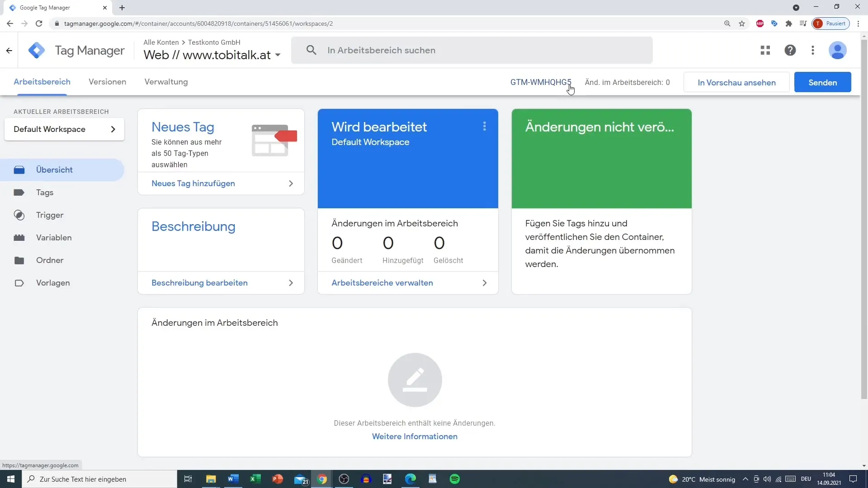Click the Windows Start button
The width and height of the screenshot is (868, 488).
coord(11,479)
